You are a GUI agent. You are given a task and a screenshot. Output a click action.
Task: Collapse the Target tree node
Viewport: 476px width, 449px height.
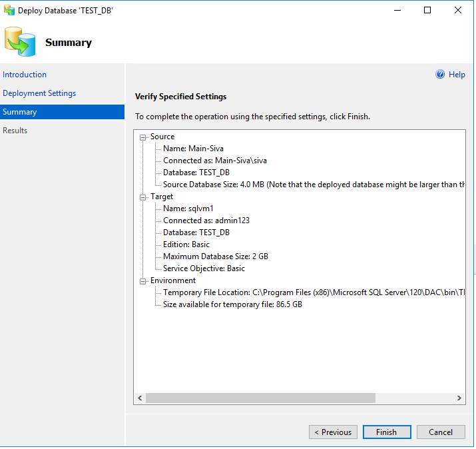click(142, 197)
